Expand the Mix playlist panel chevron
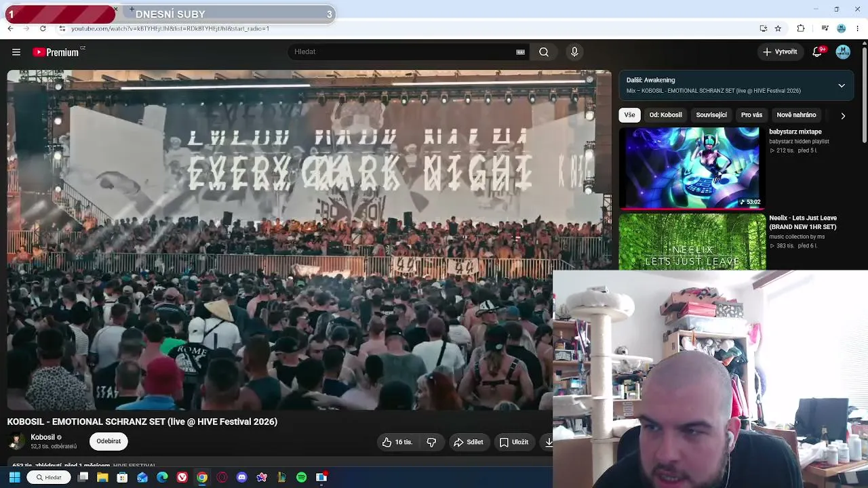Screen dimensions: 868x488 (x=842, y=85)
